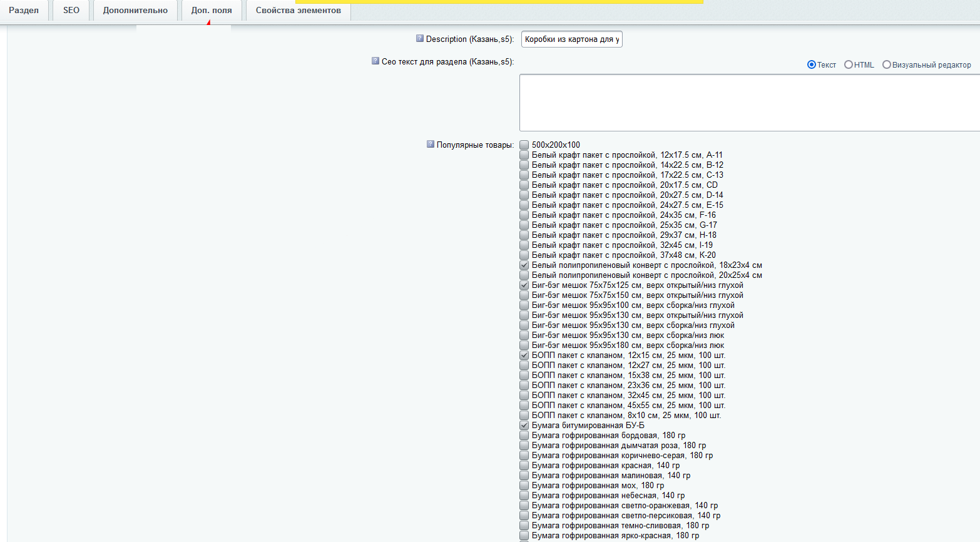Check Белый крафт пакет 12x17.5 см, A-11
This screenshot has width=980, height=542.
(524, 155)
